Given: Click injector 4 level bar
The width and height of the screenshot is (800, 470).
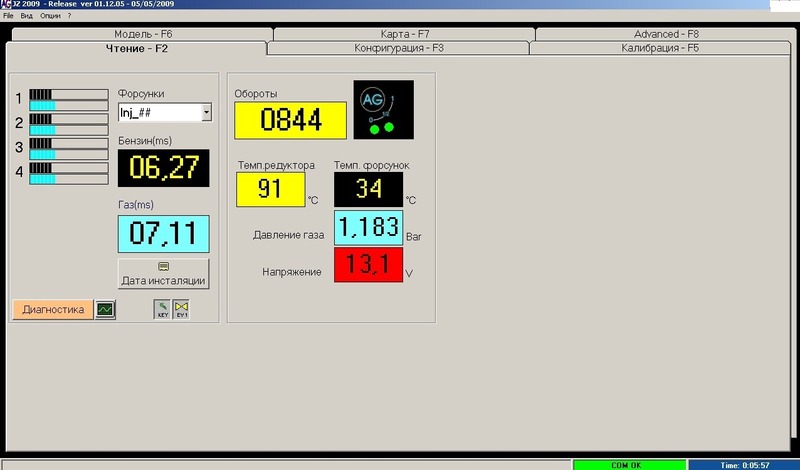Looking at the screenshot, I should 68,171.
